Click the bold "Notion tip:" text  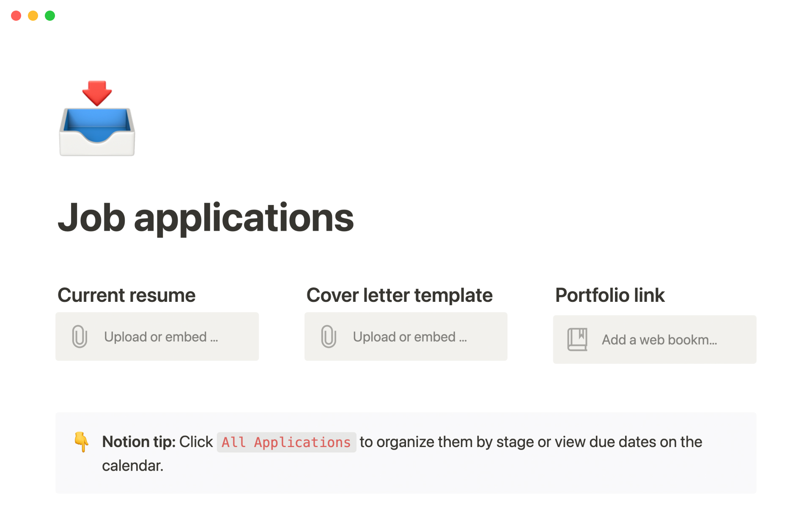pyautogui.click(x=138, y=442)
